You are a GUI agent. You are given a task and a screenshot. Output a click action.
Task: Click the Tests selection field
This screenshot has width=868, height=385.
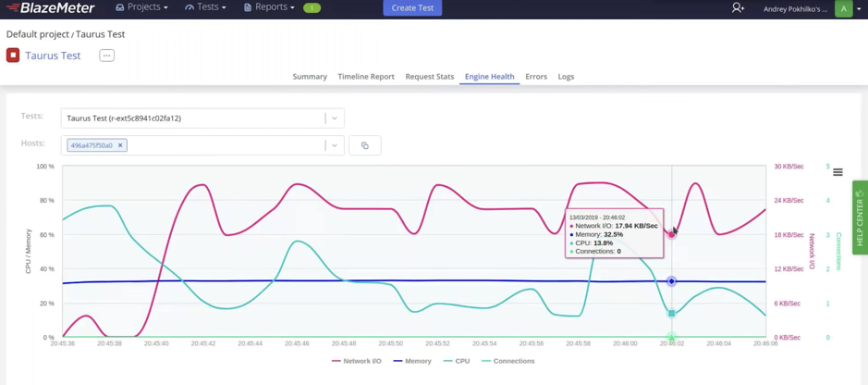[202, 118]
